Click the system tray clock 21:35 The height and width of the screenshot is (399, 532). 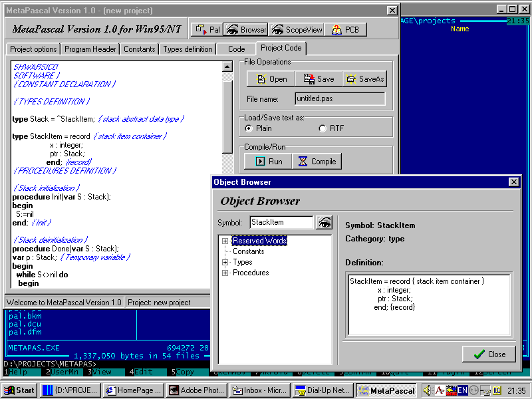(x=517, y=390)
